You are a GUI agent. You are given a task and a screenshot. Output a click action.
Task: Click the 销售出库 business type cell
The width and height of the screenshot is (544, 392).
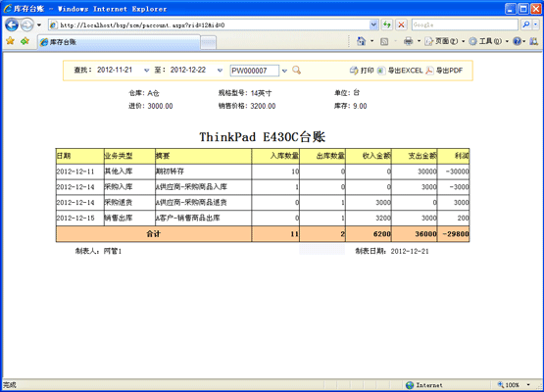(x=129, y=218)
